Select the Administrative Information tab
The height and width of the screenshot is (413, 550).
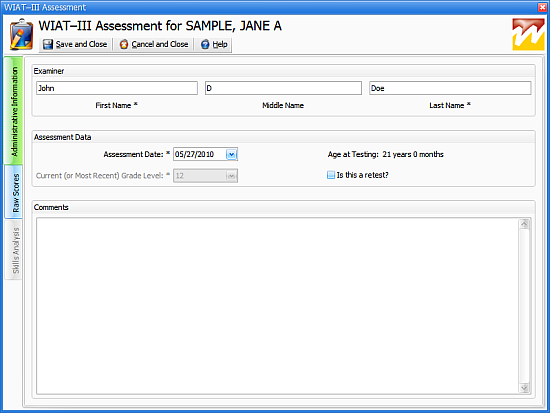click(x=14, y=111)
